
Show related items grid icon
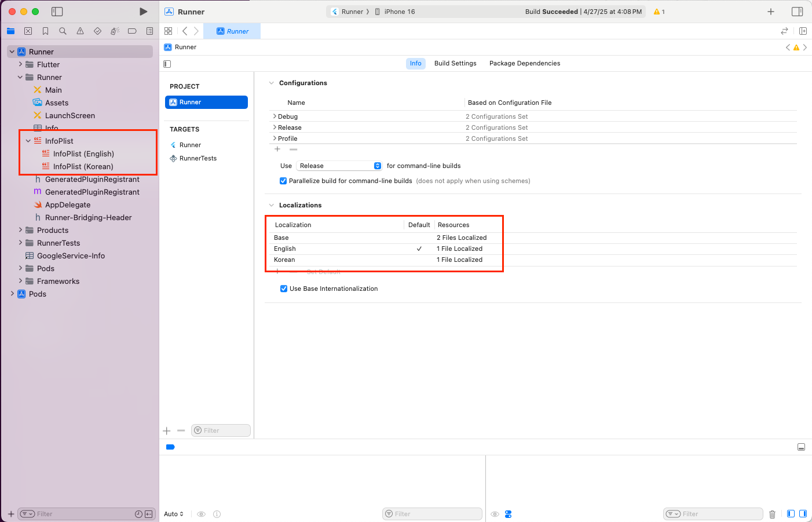point(169,31)
